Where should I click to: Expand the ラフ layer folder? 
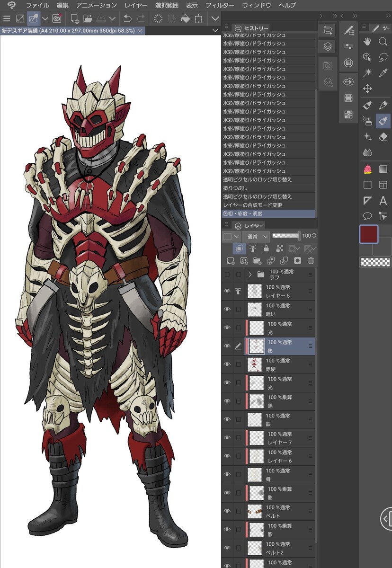coord(250,274)
